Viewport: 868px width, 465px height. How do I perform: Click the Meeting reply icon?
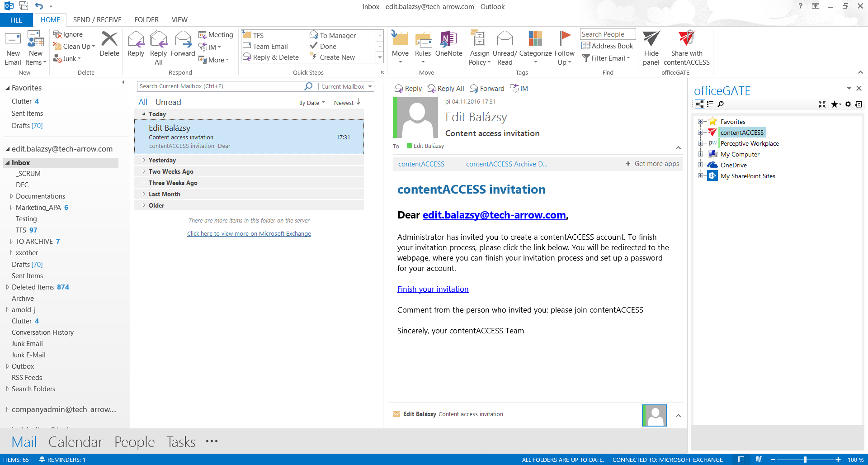[203, 35]
